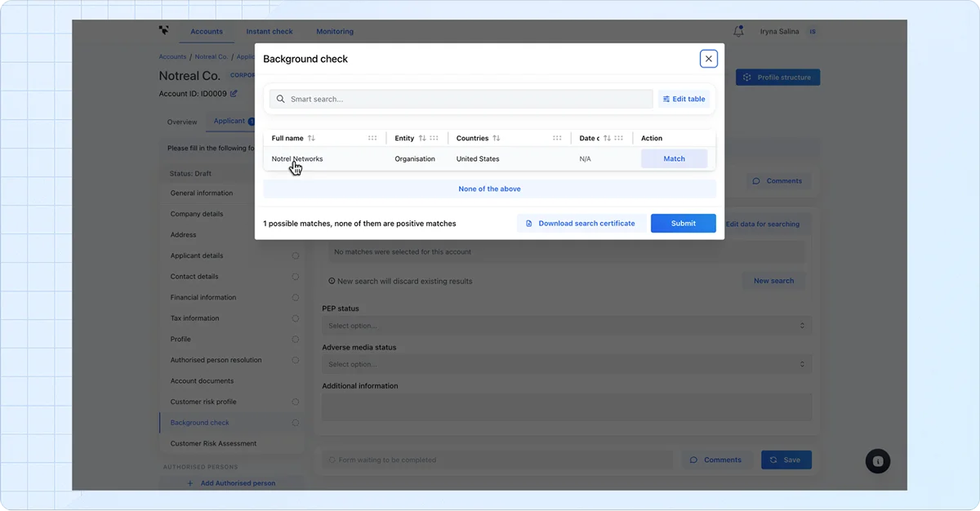980x511 pixels.
Task: Click the Edit table button
Action: pos(684,99)
